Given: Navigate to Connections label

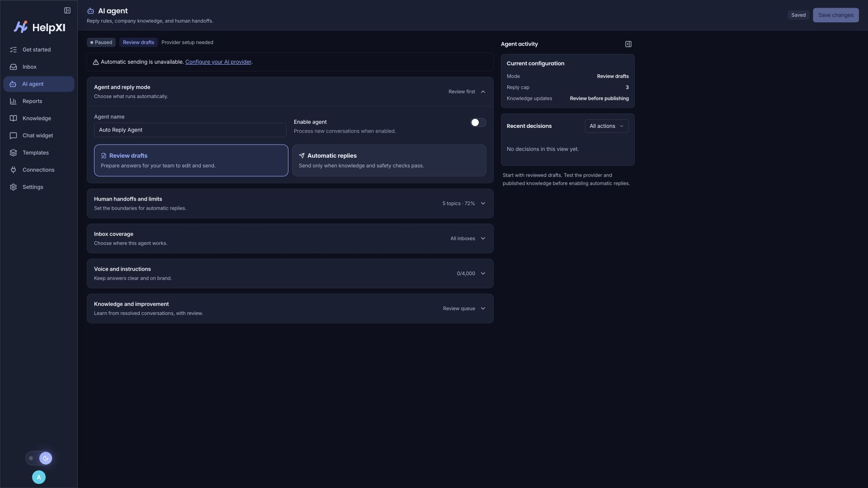Looking at the screenshot, I should (x=38, y=170).
